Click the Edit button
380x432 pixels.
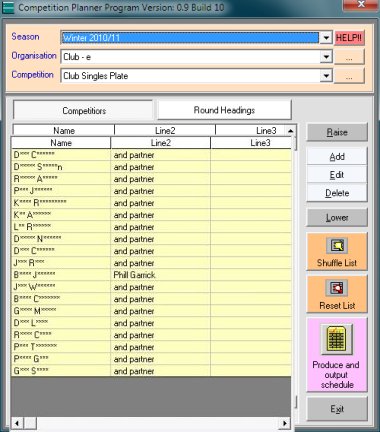point(337,175)
